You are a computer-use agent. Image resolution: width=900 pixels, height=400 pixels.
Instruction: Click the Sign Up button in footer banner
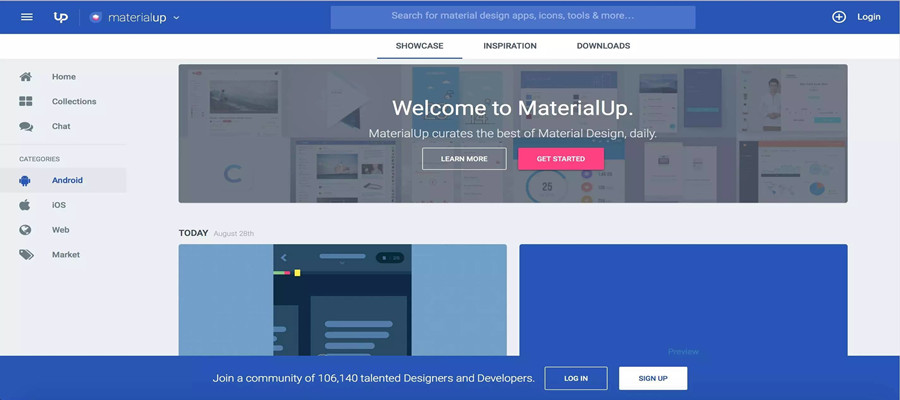(x=653, y=379)
